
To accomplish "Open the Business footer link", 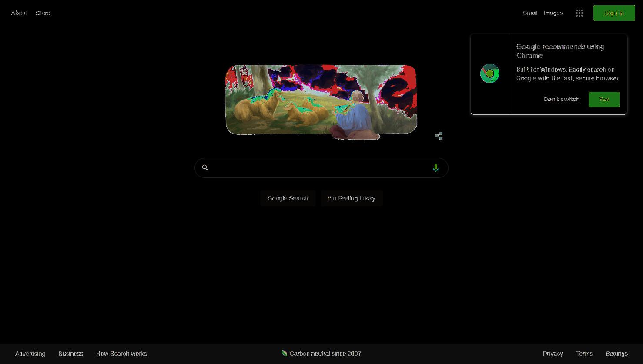I will (70, 354).
